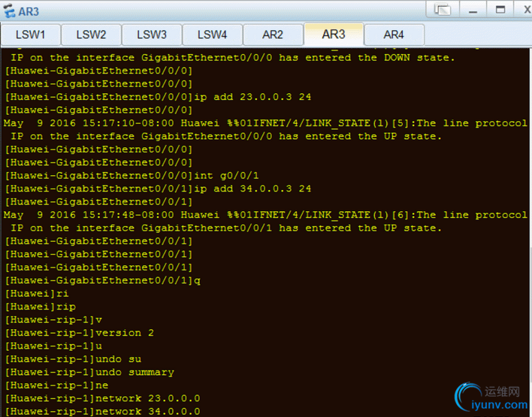Click the '[Huawei]ri' partial command line
The height and width of the screenshot is (417, 532).
tap(37, 294)
